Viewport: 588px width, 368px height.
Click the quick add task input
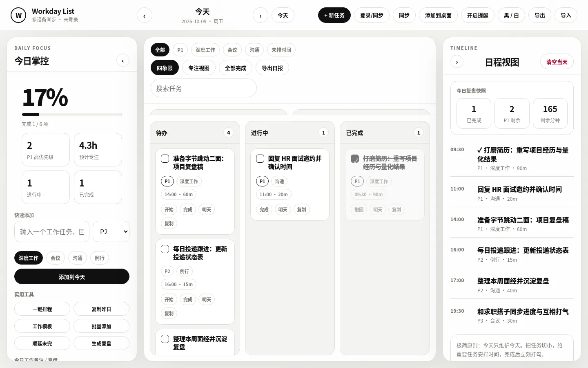[52, 232]
